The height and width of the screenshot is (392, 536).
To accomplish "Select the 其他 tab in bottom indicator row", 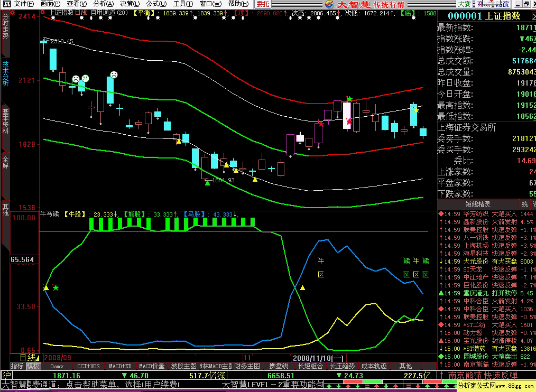I will (x=406, y=366).
